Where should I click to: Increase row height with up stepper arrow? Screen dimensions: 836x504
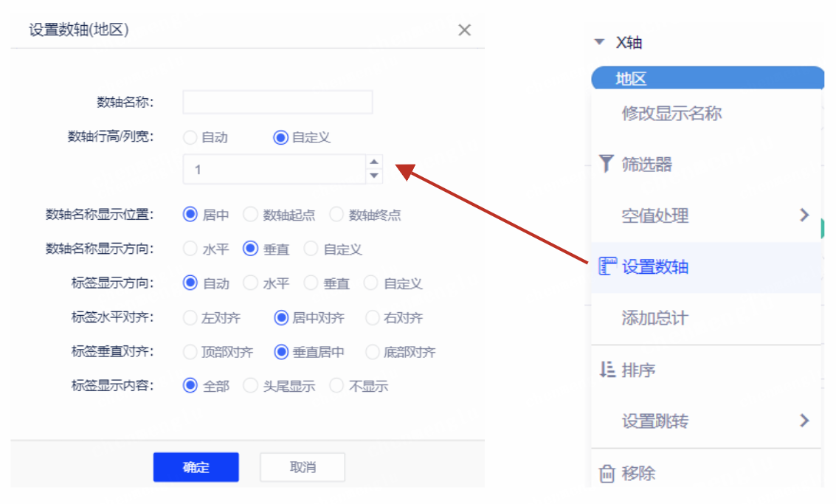(374, 162)
